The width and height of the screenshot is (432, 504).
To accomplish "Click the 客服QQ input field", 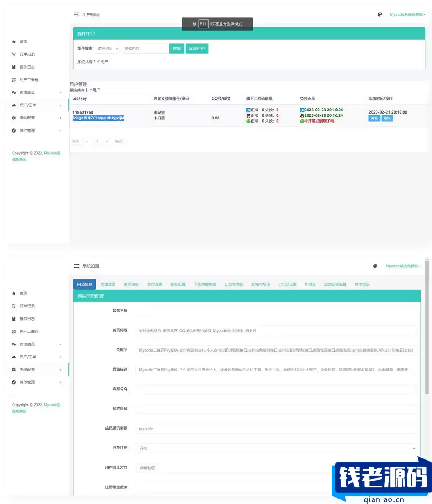I will click(277, 389).
